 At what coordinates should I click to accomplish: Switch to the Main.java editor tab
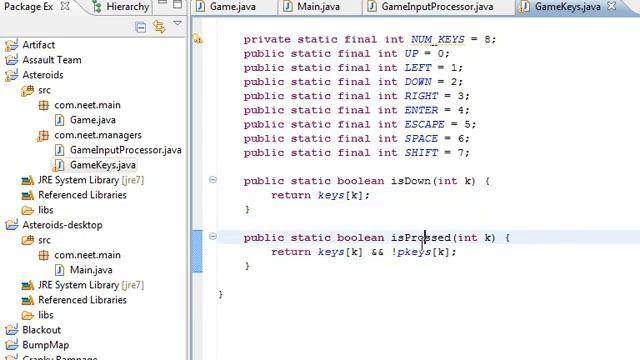click(x=318, y=7)
